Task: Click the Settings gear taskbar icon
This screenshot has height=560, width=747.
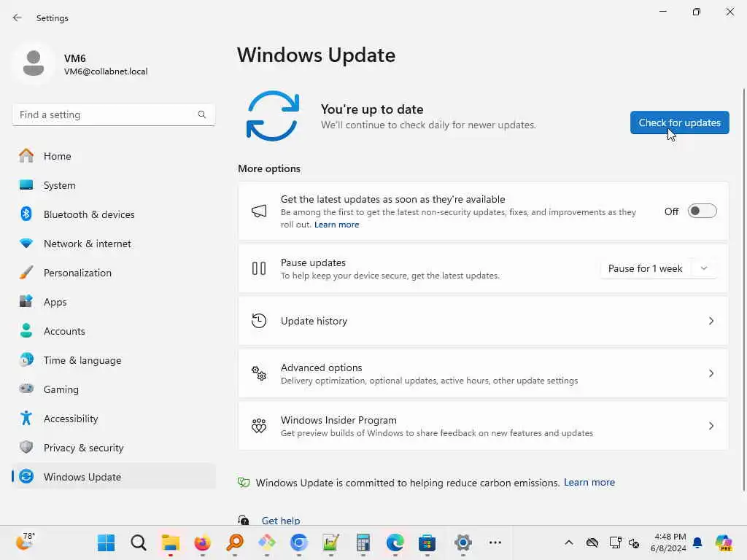Action: (x=462, y=542)
